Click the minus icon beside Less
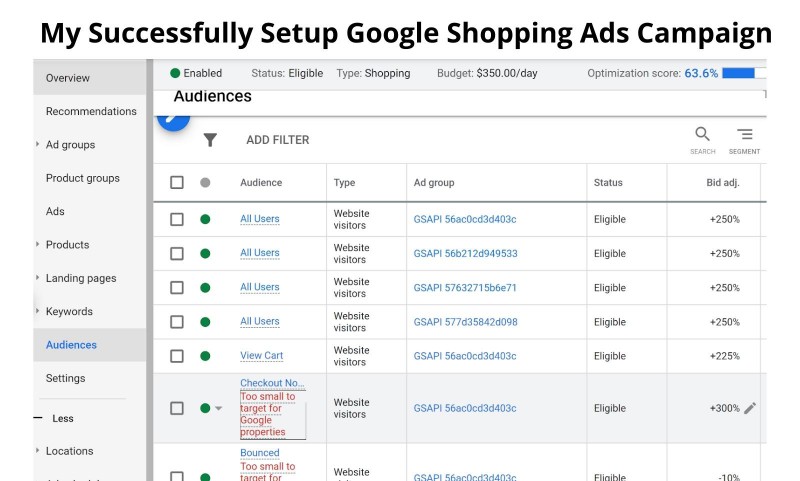Viewport: 800px width, 481px height. [38, 418]
